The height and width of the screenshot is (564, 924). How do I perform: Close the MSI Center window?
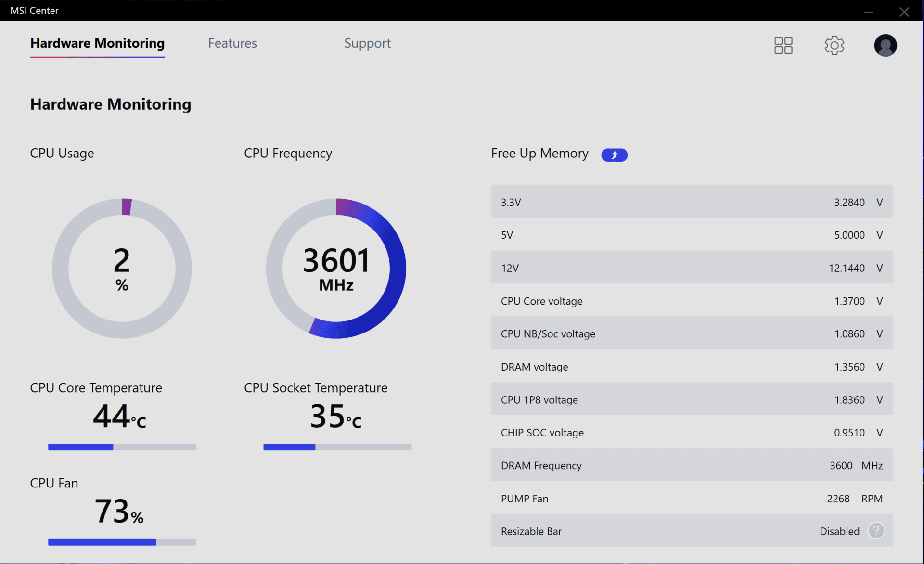(x=904, y=12)
